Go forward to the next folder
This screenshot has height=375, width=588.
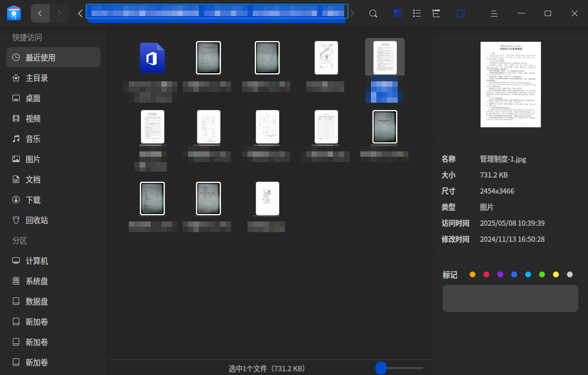point(59,13)
